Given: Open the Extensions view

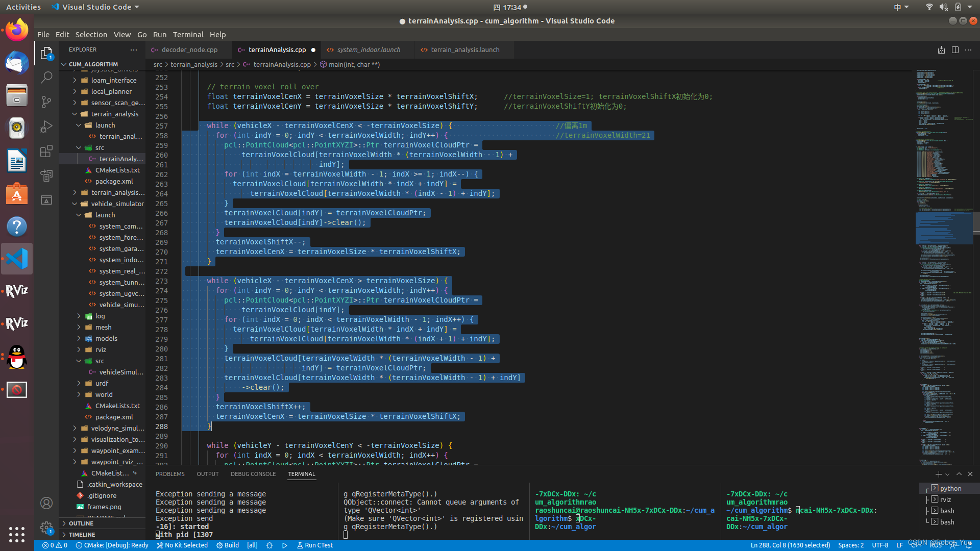Looking at the screenshot, I should coord(46,151).
